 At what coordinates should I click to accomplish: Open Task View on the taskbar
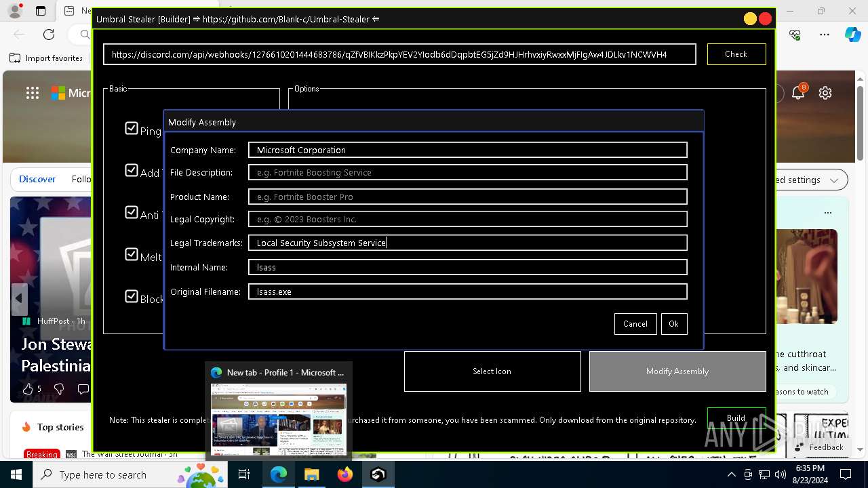244,474
